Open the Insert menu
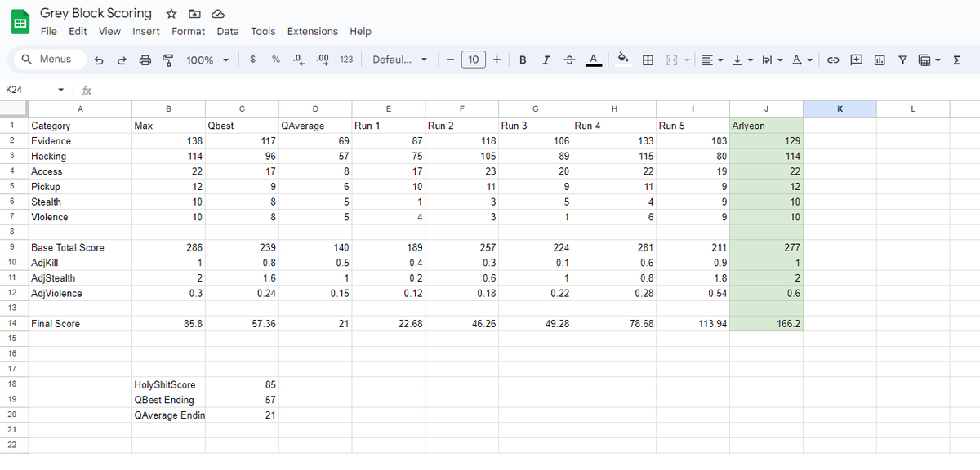Viewport: 980px width, 470px height. 146,32
